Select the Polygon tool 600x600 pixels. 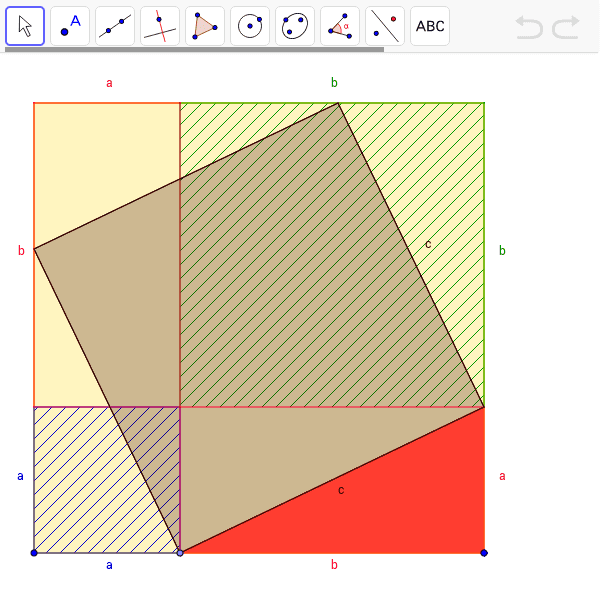[x=205, y=26]
